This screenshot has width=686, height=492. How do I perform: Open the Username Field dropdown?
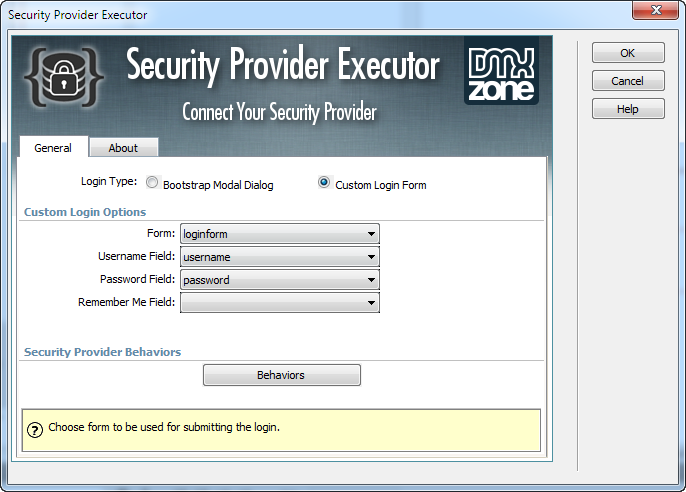click(280, 257)
